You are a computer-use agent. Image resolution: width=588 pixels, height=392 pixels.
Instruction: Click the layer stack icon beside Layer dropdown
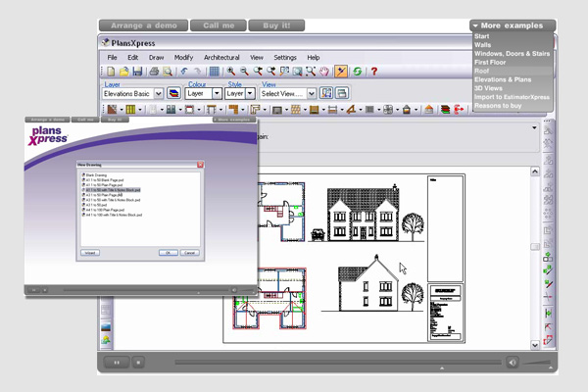point(172,93)
